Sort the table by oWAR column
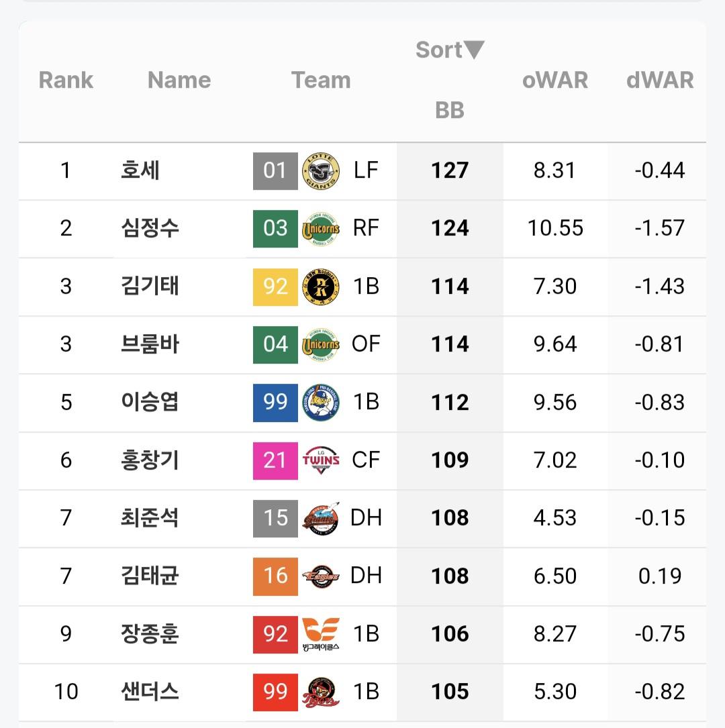Screen dimensions: 725x728 [555, 80]
